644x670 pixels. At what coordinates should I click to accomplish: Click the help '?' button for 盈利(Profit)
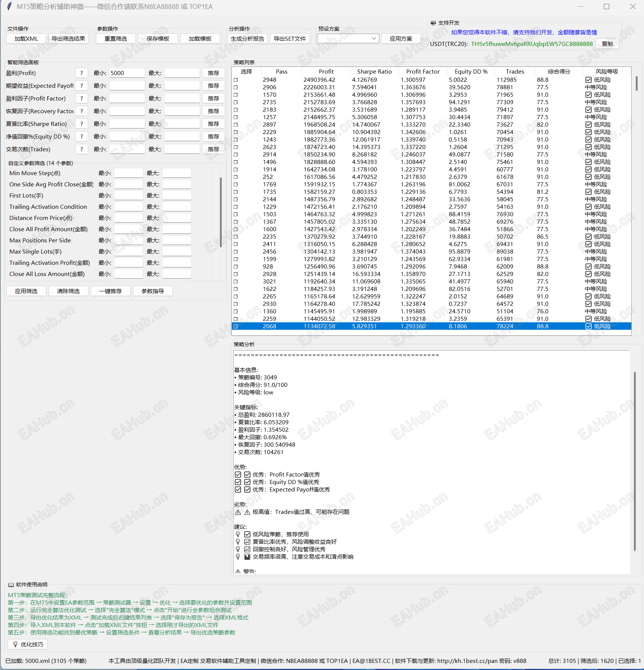(x=81, y=73)
